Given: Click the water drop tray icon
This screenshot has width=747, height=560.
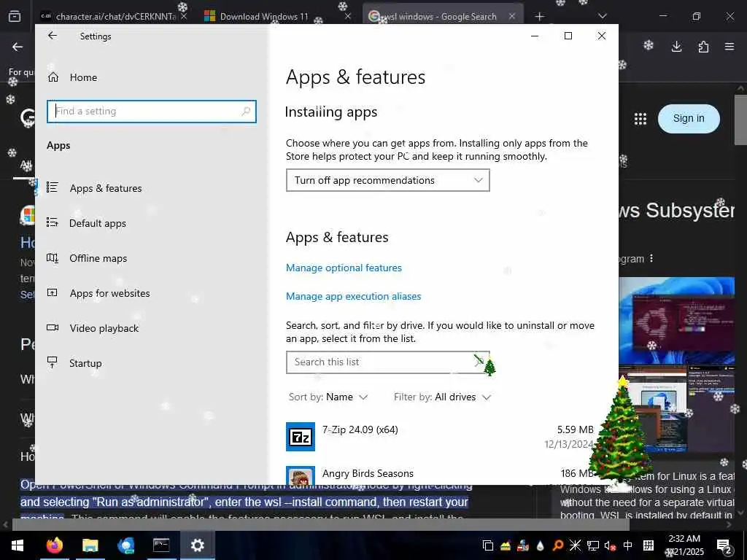Looking at the screenshot, I should coord(541,545).
